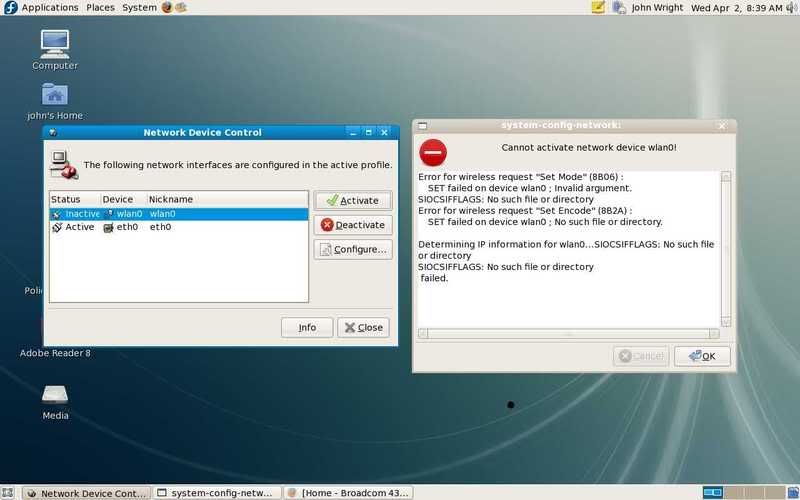Viewport: 800px width, 500px height.
Task: Click scroll-down arrow of the error text
Action: 726,321
